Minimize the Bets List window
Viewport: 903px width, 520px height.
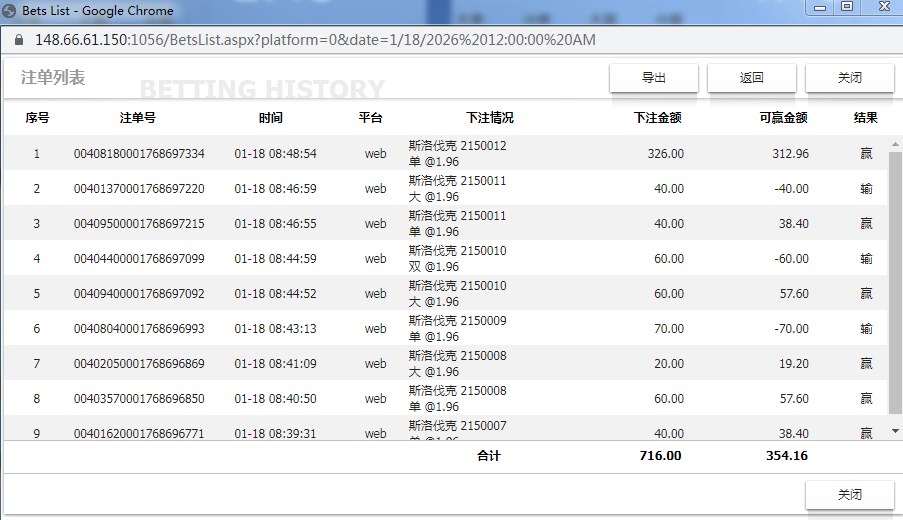pos(820,7)
